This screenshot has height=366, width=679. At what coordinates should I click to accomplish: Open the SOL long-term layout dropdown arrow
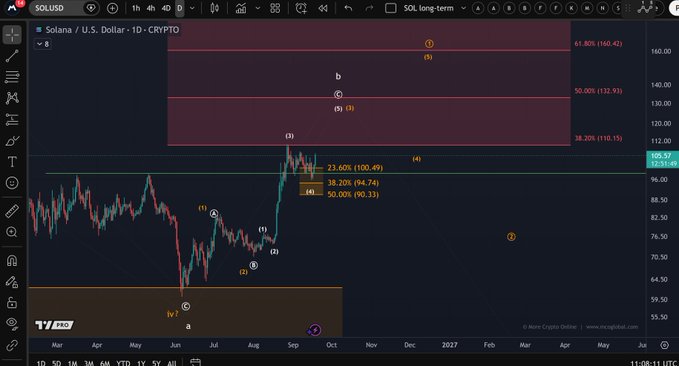[463, 8]
